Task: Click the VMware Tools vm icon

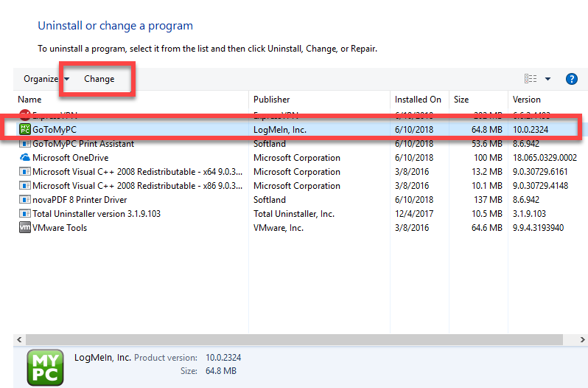Action: (x=25, y=227)
